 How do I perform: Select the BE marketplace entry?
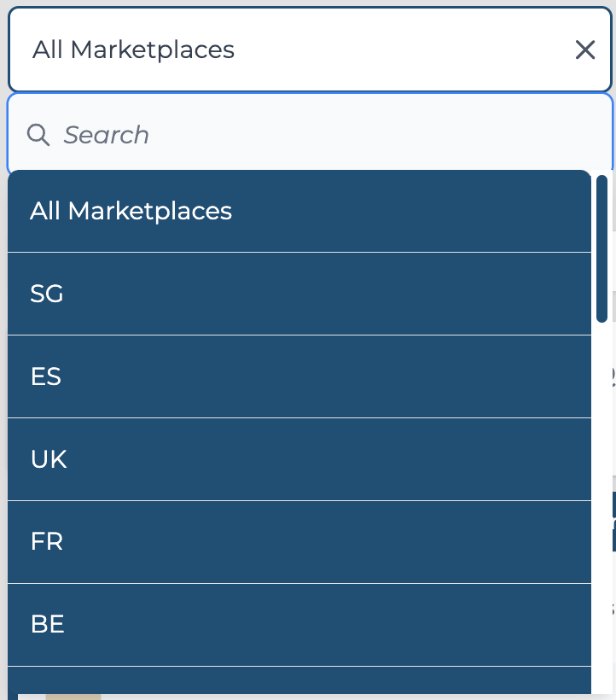click(299, 625)
